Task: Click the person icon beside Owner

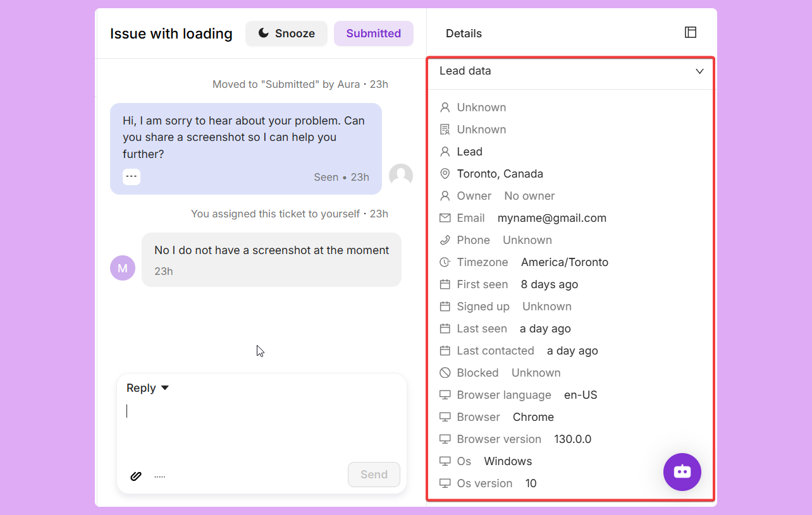Action: point(445,196)
